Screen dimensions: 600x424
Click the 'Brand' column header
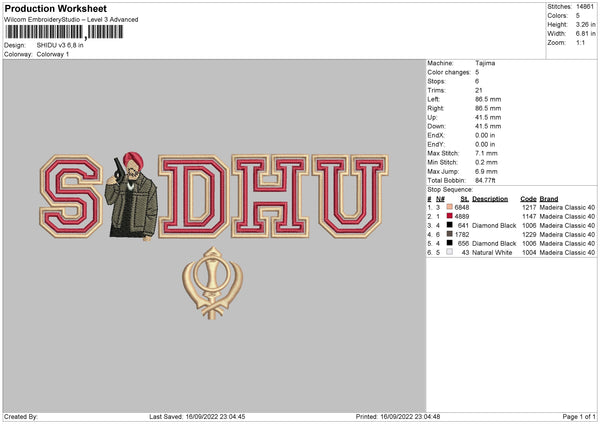click(549, 199)
